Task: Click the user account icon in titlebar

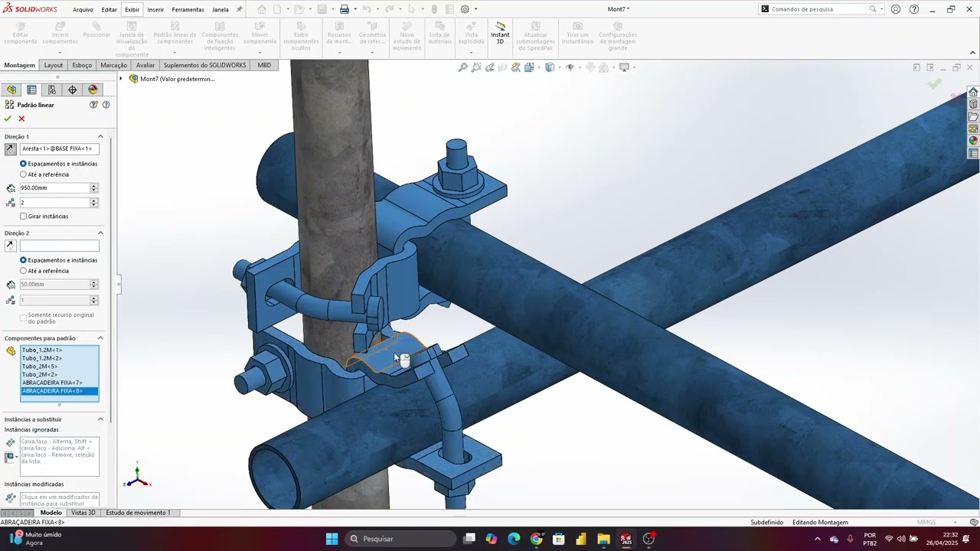Action: (x=895, y=9)
